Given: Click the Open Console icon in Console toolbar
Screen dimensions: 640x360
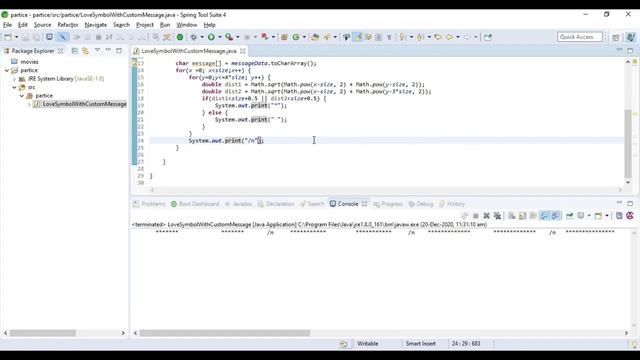Looking at the screenshot, I should (598, 216).
